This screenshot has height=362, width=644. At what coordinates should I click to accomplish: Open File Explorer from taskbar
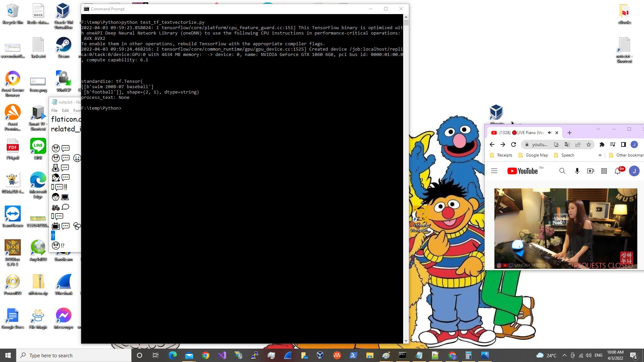(x=370, y=355)
